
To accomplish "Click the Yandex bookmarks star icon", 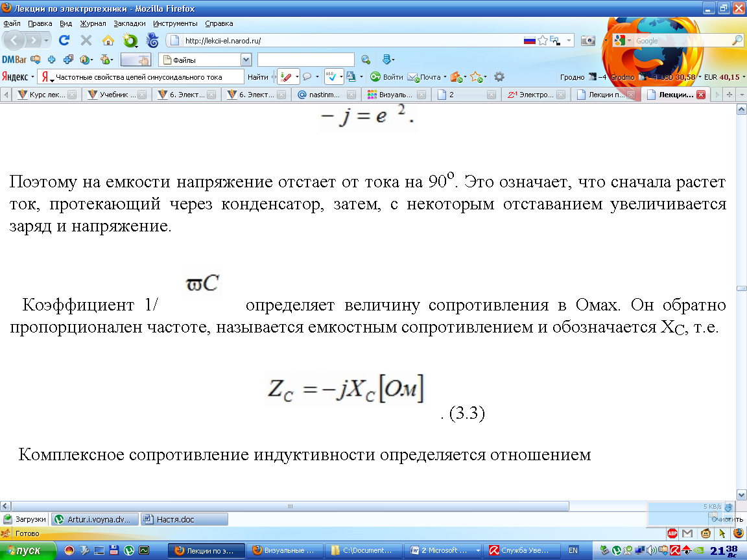I will point(477,76).
